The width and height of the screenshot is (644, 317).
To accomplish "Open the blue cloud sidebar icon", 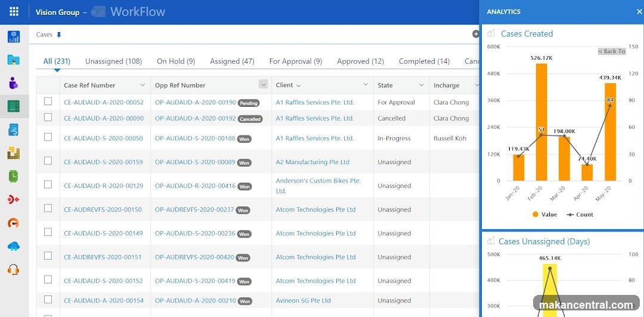I will (14, 247).
